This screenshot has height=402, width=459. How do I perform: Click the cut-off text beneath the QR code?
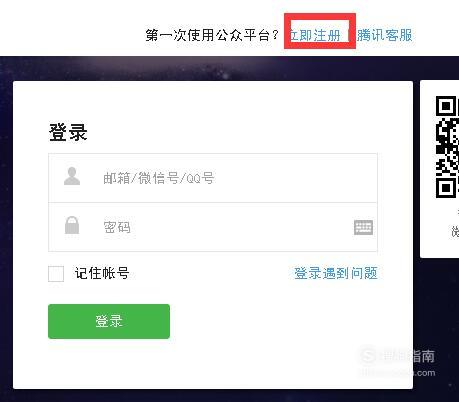coord(455,231)
